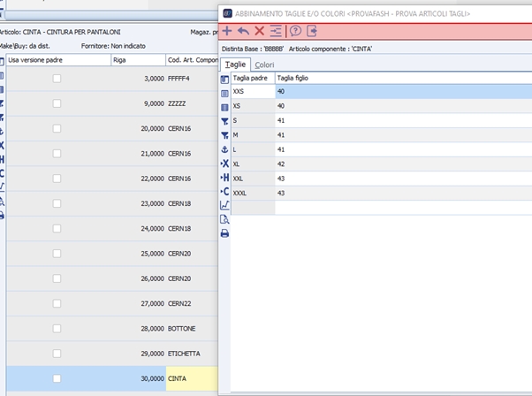The height and width of the screenshot is (396, 532).
Task: Check 'Usa versione padre' for row 3,0000 FFFFF4
Action: coord(57,79)
